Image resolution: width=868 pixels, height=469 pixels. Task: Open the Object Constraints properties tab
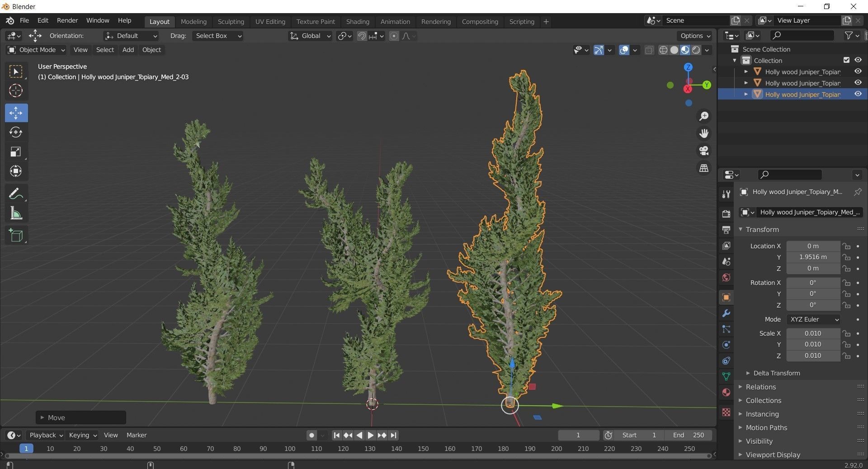(726, 360)
